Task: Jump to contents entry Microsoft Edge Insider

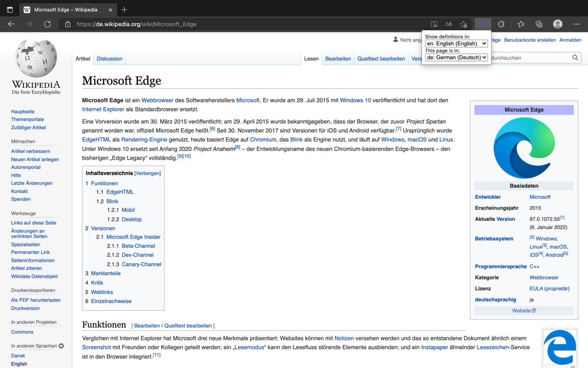Action: point(134,237)
